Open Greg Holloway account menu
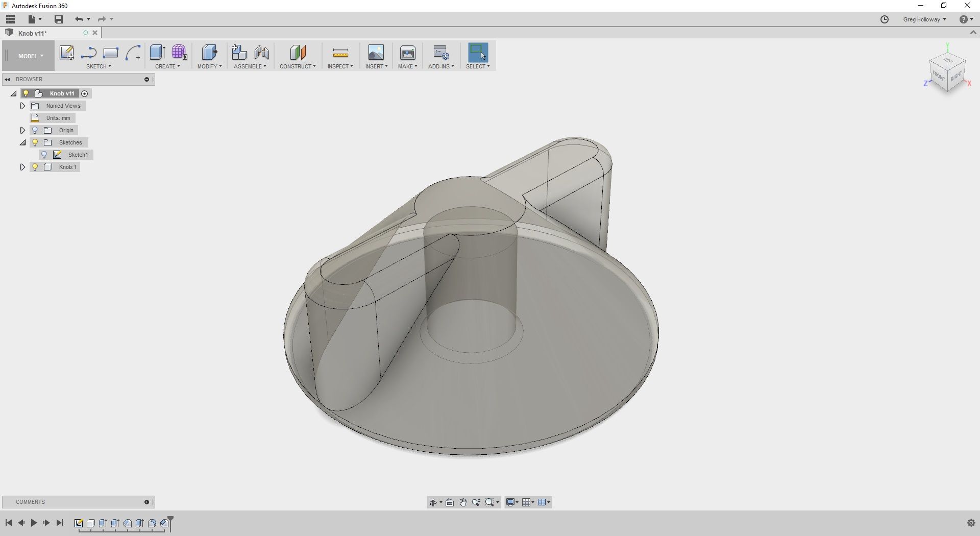 [x=924, y=19]
